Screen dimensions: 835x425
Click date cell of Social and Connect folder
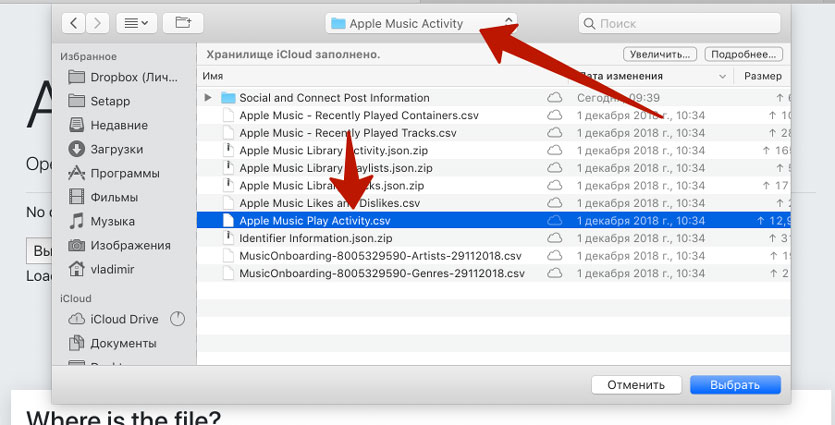click(x=618, y=98)
